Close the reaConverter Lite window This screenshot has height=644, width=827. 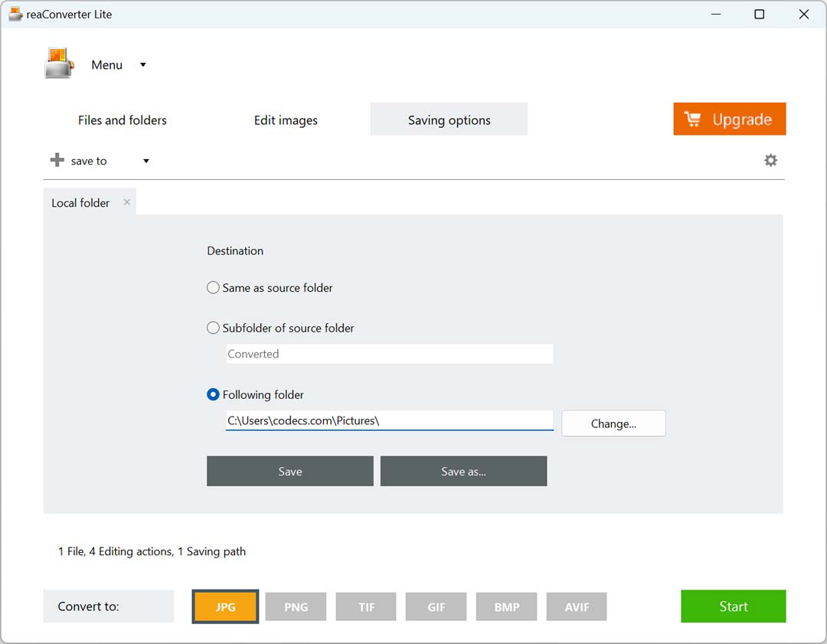point(803,15)
